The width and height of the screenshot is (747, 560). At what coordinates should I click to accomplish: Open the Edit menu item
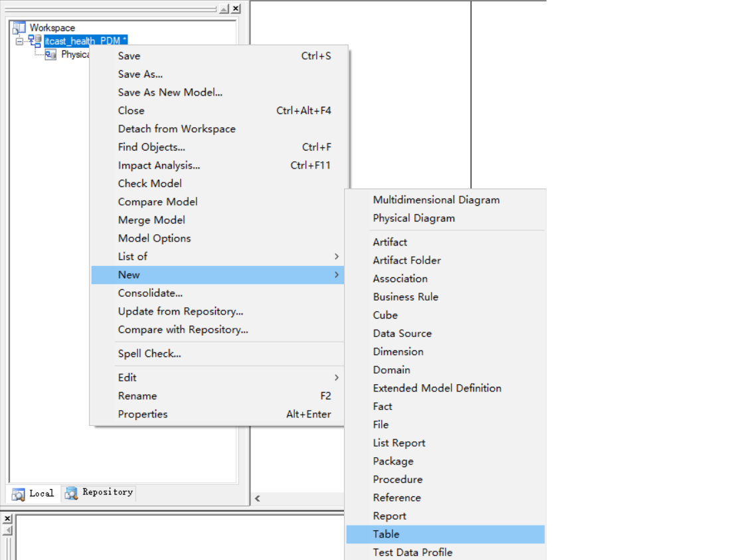pyautogui.click(x=218, y=378)
